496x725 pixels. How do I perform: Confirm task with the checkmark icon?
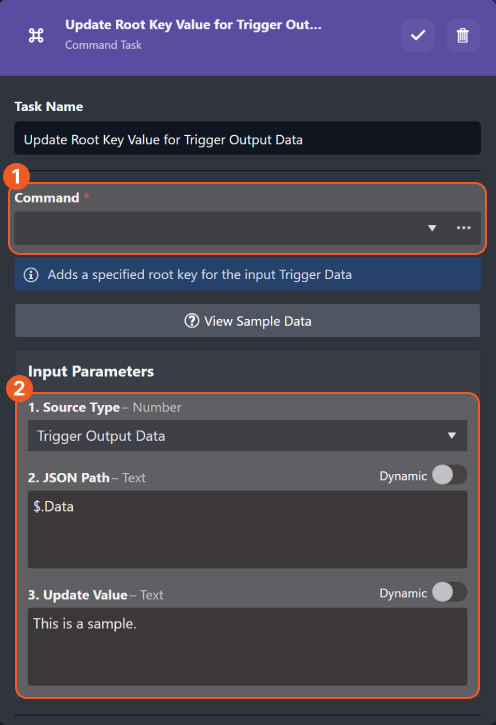417,35
